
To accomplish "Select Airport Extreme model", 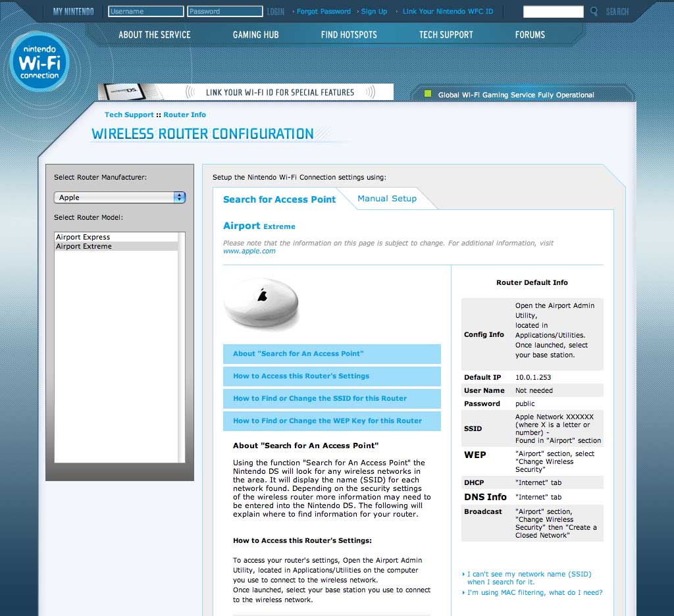I will tap(116, 246).
